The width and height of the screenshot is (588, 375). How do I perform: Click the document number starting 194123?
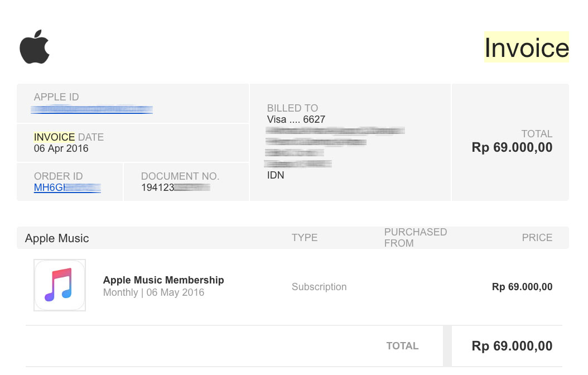[x=175, y=188]
